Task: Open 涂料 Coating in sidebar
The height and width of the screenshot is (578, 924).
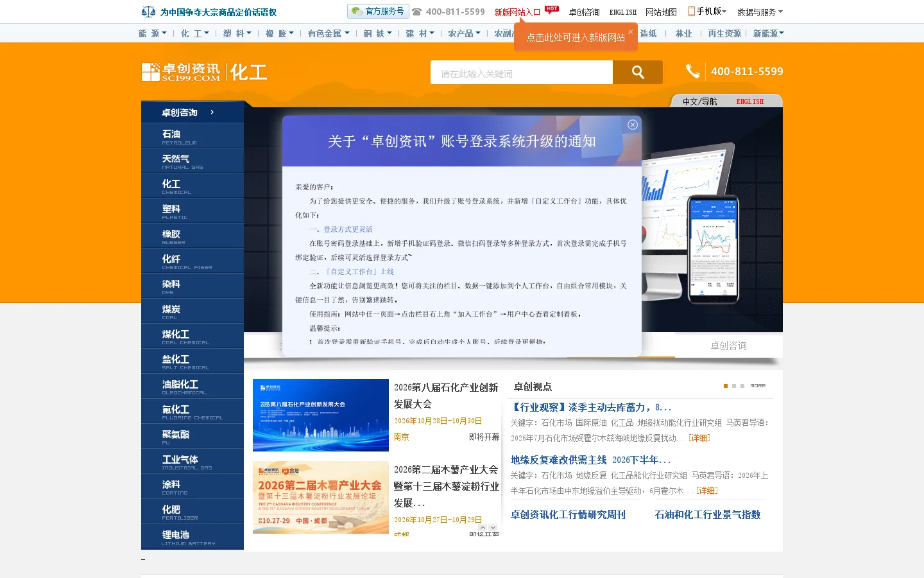Action: [193, 486]
